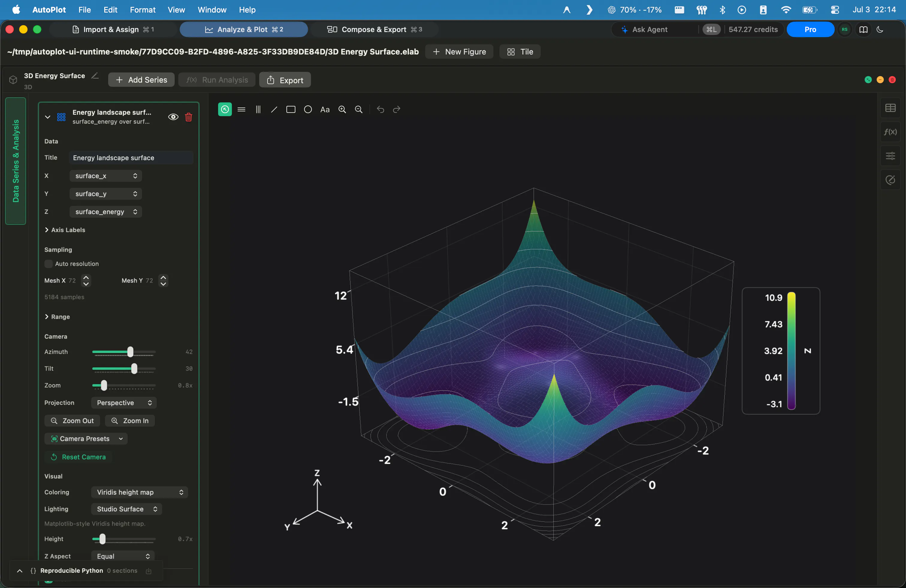The height and width of the screenshot is (588, 906).
Task: Click the 3D cube figure icon
Action: (x=13, y=80)
